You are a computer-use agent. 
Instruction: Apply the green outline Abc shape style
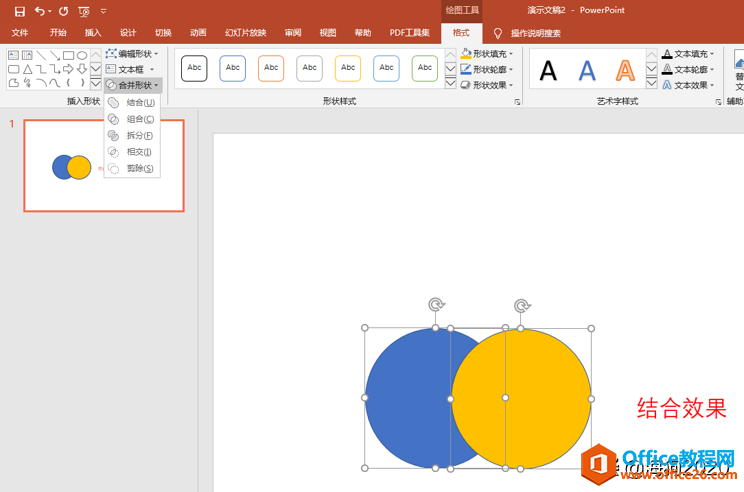coord(425,68)
